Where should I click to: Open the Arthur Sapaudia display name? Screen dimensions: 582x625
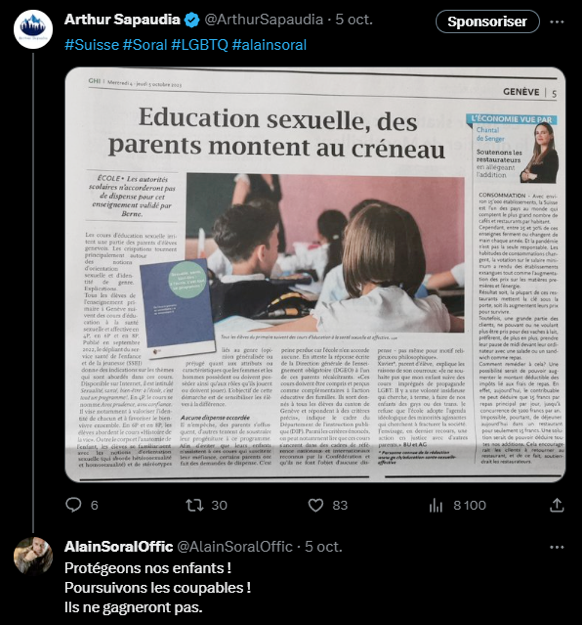(x=122, y=20)
